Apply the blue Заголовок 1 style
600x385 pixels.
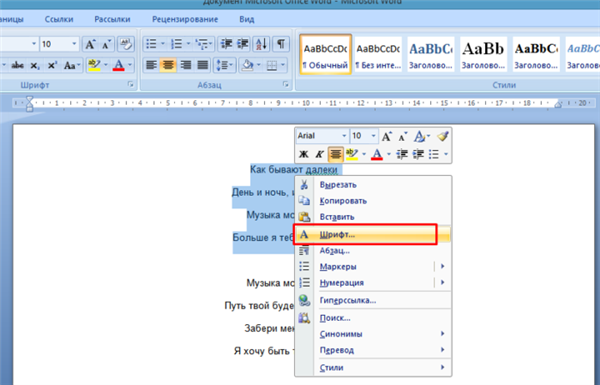(x=431, y=54)
